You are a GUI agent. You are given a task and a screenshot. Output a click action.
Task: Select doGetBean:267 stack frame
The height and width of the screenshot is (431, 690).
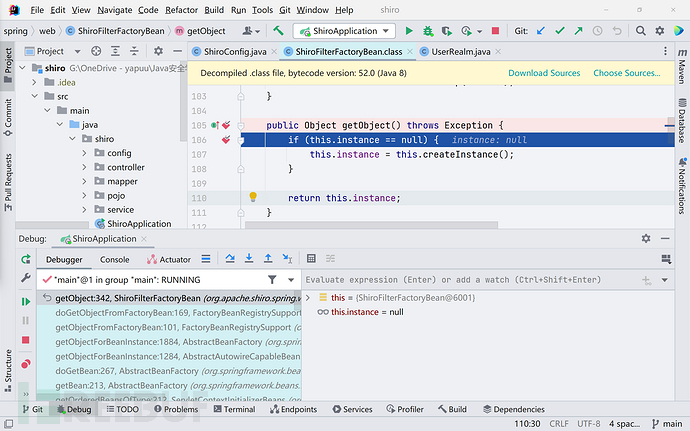point(169,371)
